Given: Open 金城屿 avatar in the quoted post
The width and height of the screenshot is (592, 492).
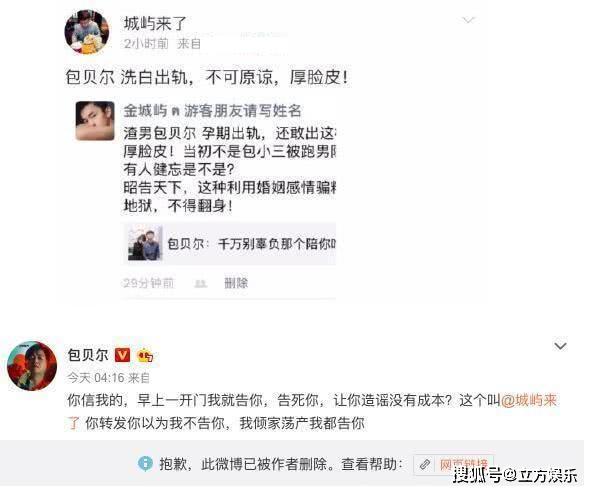Looking at the screenshot, I should (95, 121).
